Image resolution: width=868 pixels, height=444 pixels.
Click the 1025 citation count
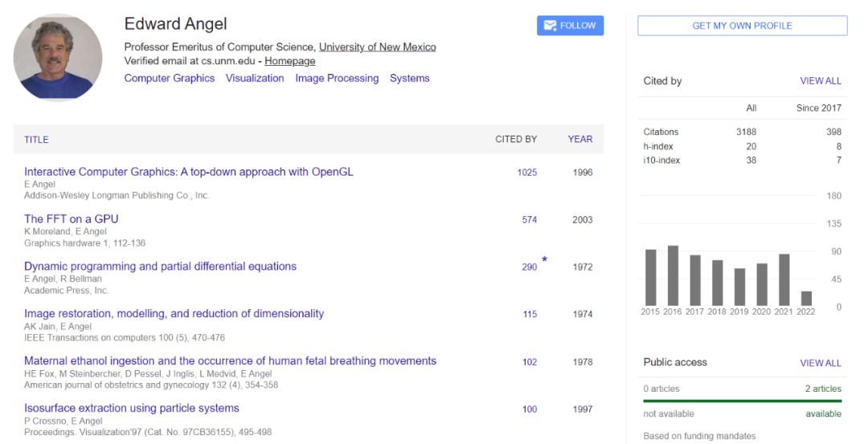click(x=527, y=173)
